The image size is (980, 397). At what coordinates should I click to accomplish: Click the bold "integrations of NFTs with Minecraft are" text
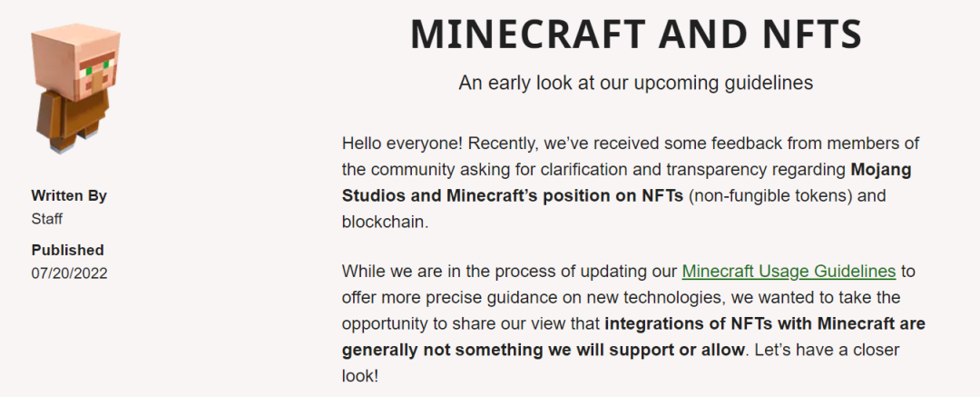765,323
